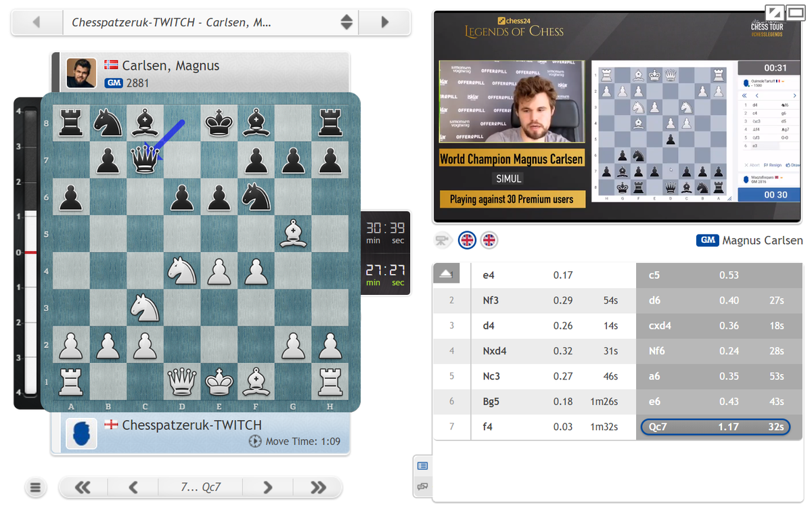This screenshot has width=812, height=514.
Task: Go to the next game in the selector
Action: click(x=384, y=22)
